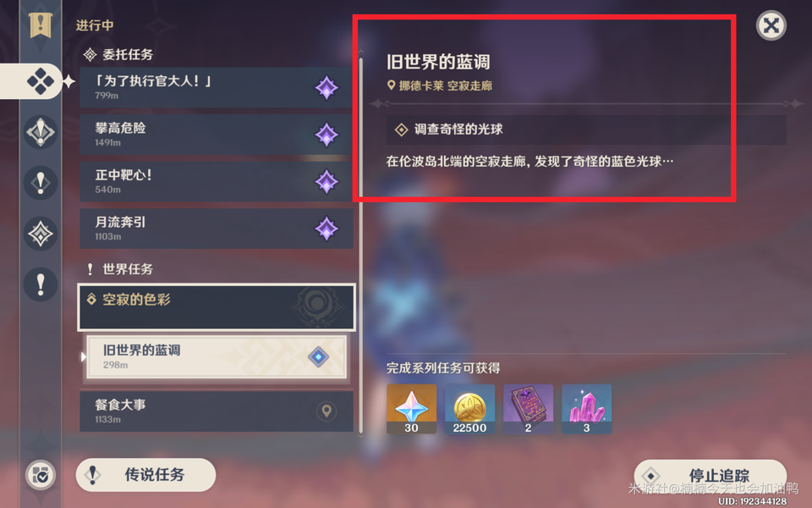The height and width of the screenshot is (508, 812).
Task: Click the quest list vertical scrollbar
Action: pos(361,244)
